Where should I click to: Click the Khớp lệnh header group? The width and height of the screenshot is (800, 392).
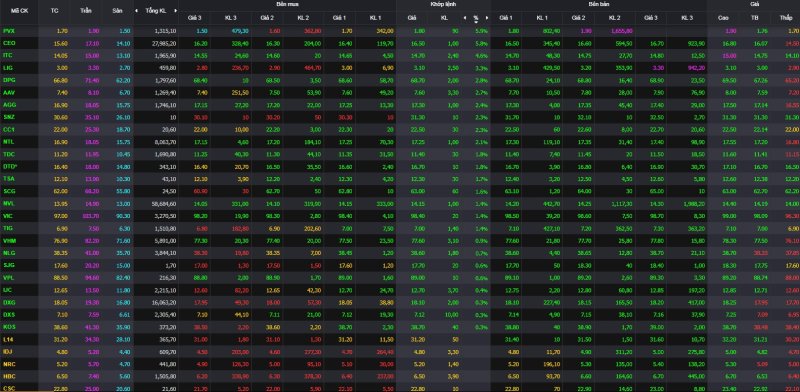pyautogui.click(x=442, y=5)
